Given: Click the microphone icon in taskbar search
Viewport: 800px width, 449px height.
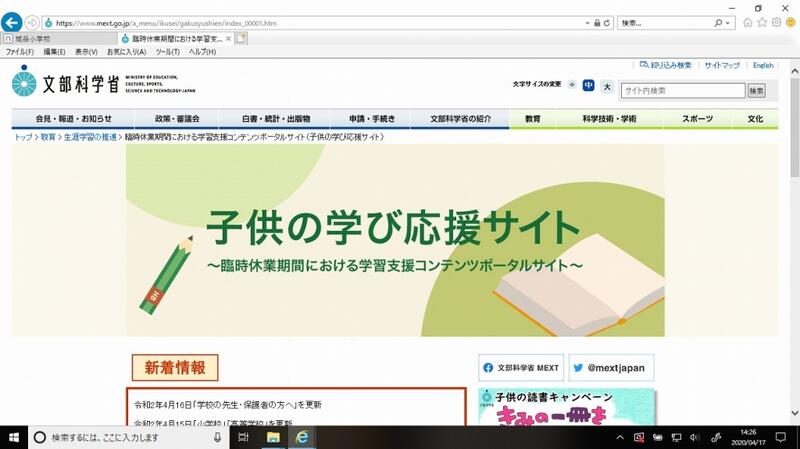Looking at the screenshot, I should [x=217, y=437].
